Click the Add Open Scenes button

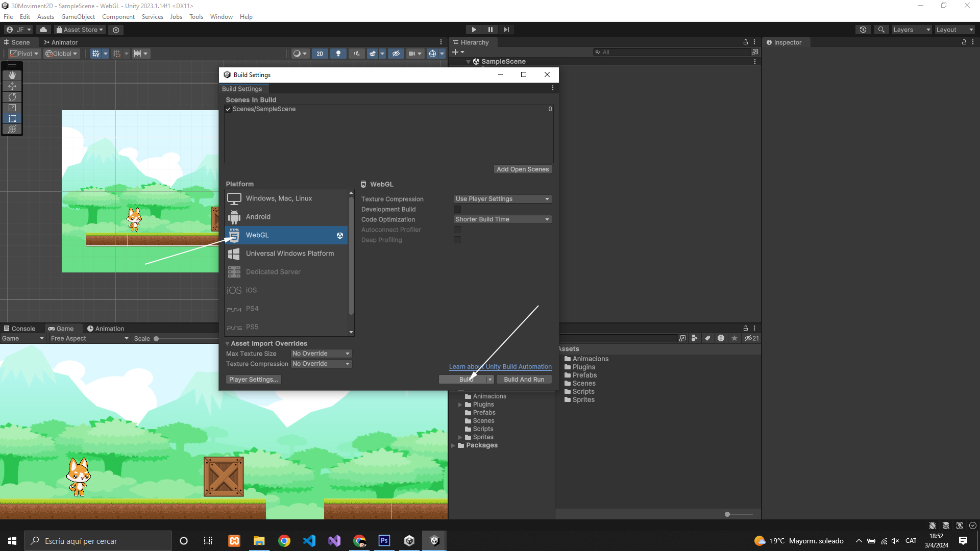click(522, 169)
